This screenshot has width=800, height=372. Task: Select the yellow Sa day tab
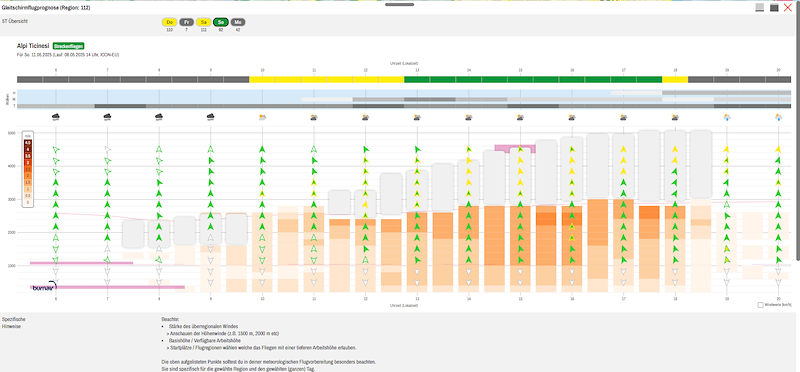204,22
